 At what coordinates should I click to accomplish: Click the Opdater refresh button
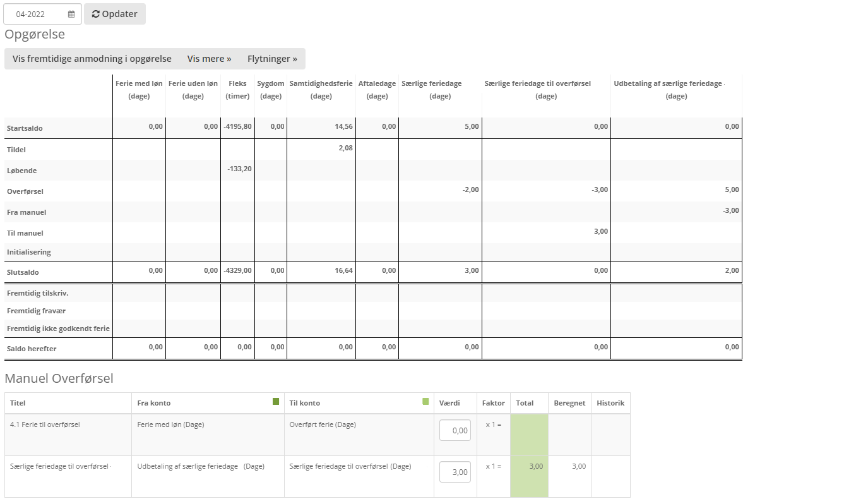point(115,14)
